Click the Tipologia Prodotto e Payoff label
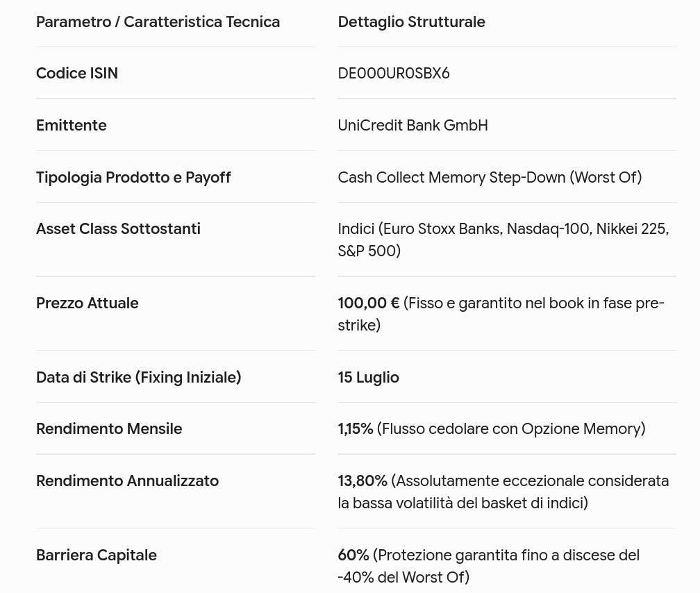This screenshot has width=700, height=593. click(x=133, y=177)
